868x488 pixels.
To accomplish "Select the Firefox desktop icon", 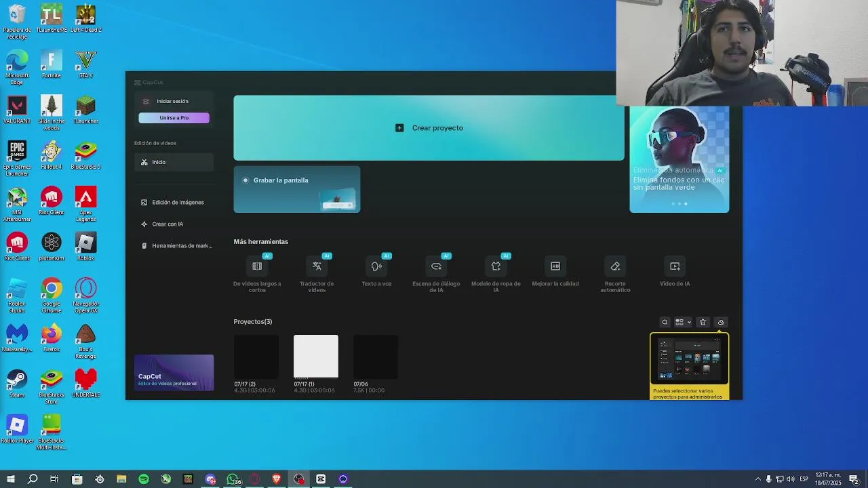I will click(x=52, y=338).
